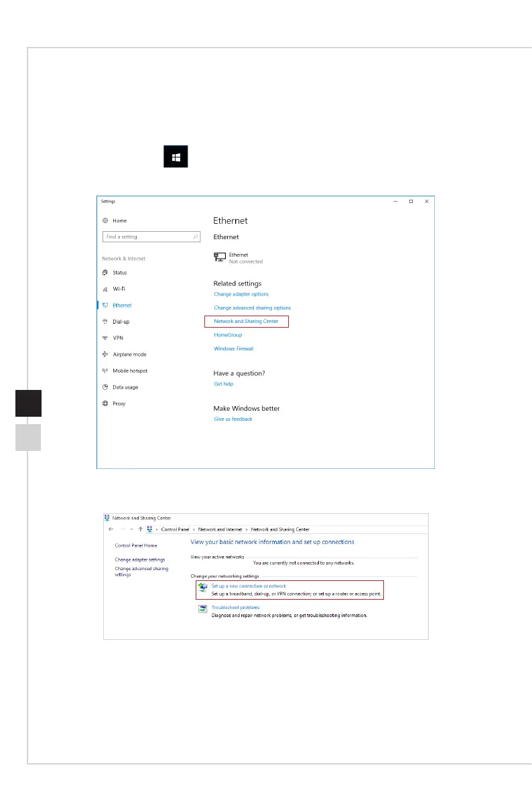Click the Find a setting search box
Image resolution: width=532 pixels, height=798 pixels.
[x=151, y=237]
